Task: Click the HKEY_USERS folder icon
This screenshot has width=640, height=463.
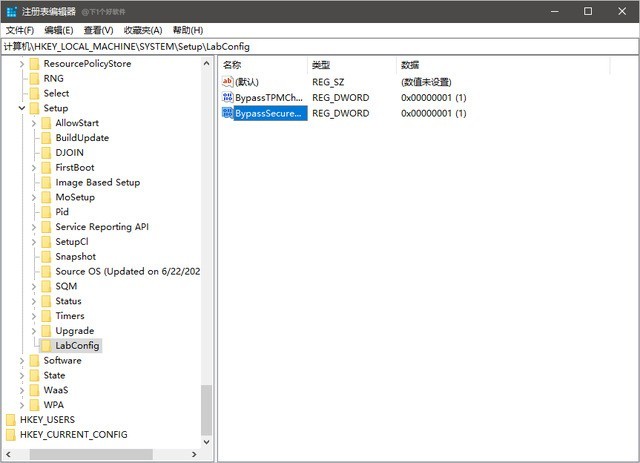Action: (11, 420)
